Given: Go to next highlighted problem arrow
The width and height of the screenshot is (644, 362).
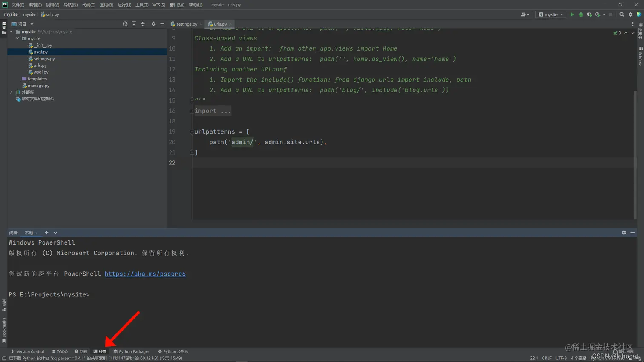Looking at the screenshot, I should pos(632,33).
